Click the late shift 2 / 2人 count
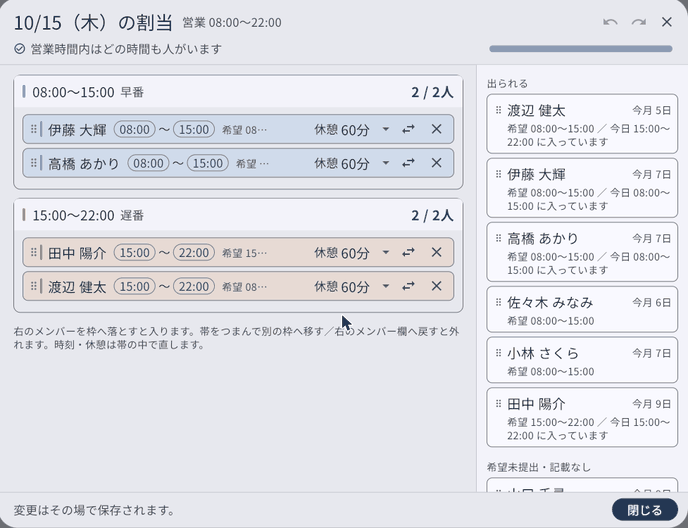688x528 pixels. pyautogui.click(x=432, y=216)
